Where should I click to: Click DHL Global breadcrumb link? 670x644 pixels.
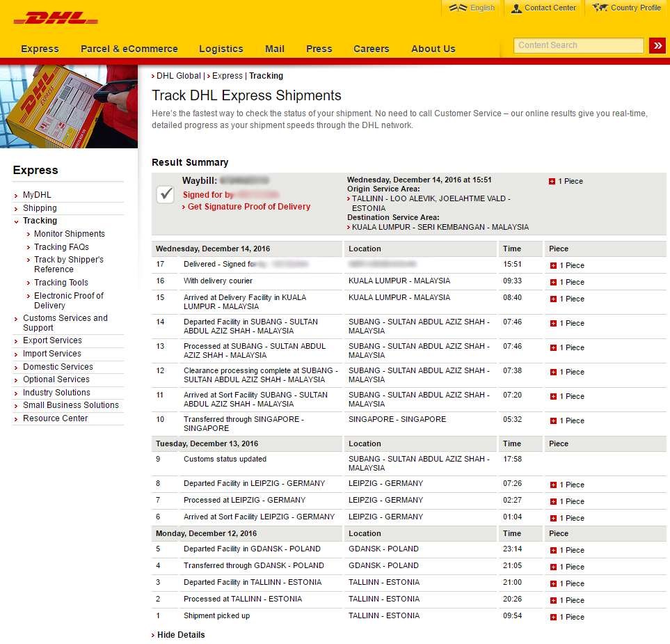click(179, 76)
